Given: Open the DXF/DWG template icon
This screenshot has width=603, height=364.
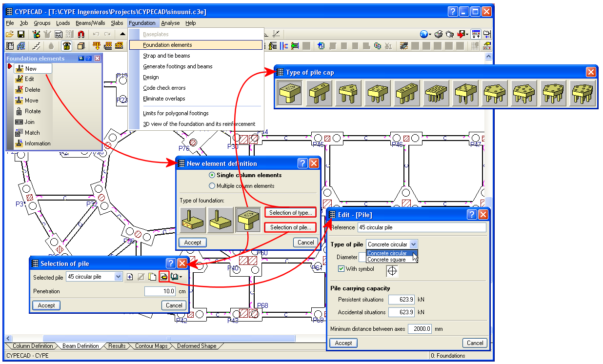Looking at the screenshot, I should click(x=59, y=34).
